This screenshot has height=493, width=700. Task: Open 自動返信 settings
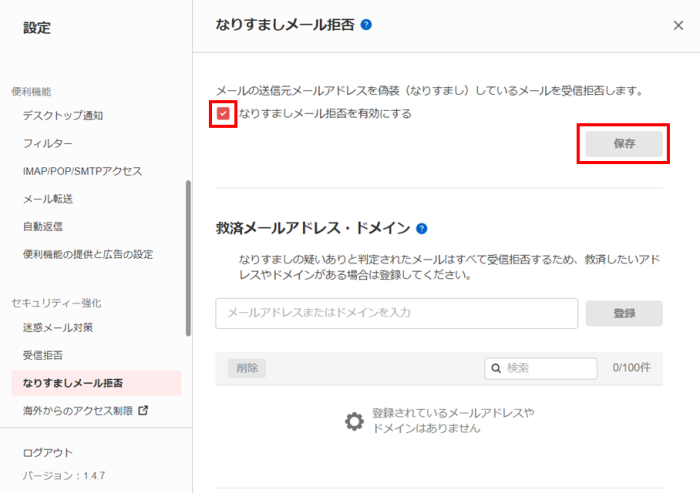click(45, 227)
